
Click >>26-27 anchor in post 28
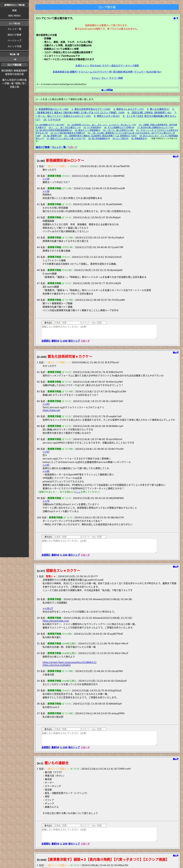(x=48, y=609)
